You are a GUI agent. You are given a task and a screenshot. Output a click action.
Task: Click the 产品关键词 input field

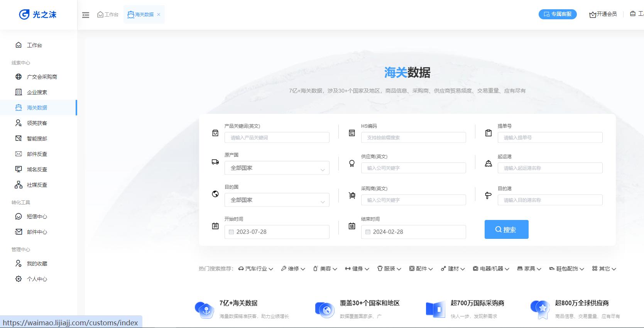[x=277, y=138]
